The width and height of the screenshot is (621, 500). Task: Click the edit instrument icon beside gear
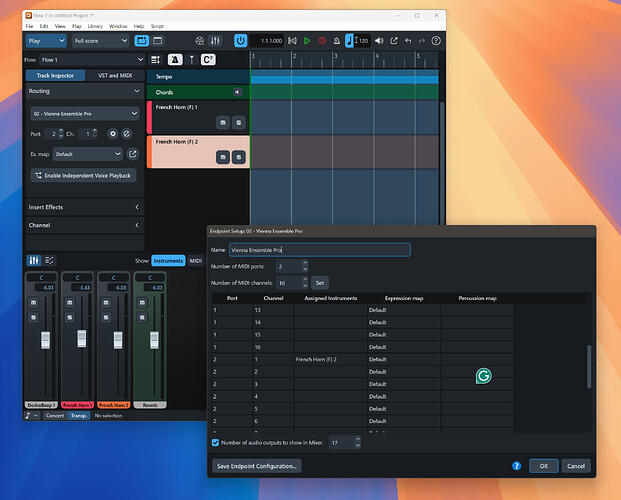click(x=126, y=134)
